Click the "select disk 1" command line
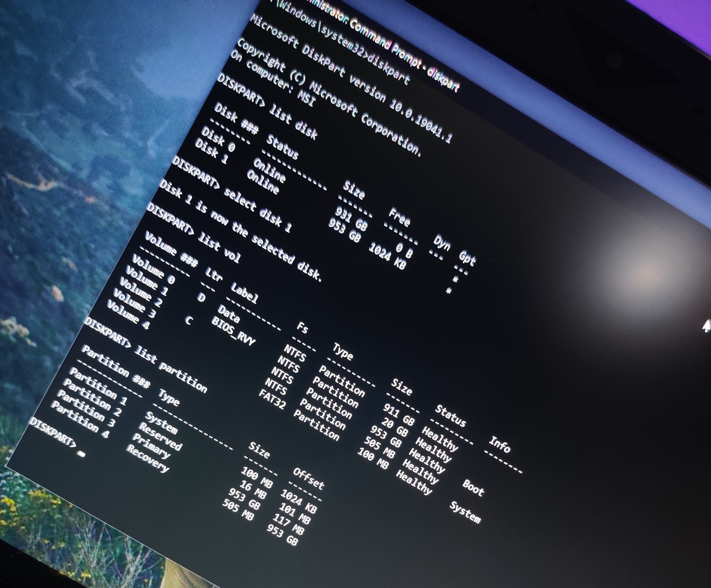The width and height of the screenshot is (711, 588). tap(232, 194)
